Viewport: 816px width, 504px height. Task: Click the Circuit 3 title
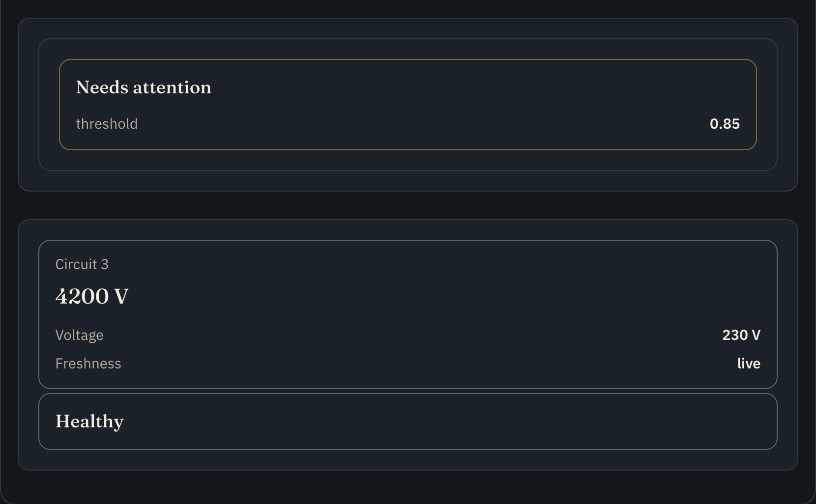click(82, 264)
